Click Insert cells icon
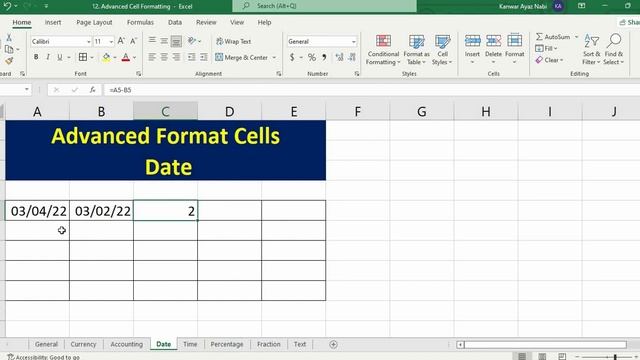Viewport: 640px width, 360px height. click(472, 41)
